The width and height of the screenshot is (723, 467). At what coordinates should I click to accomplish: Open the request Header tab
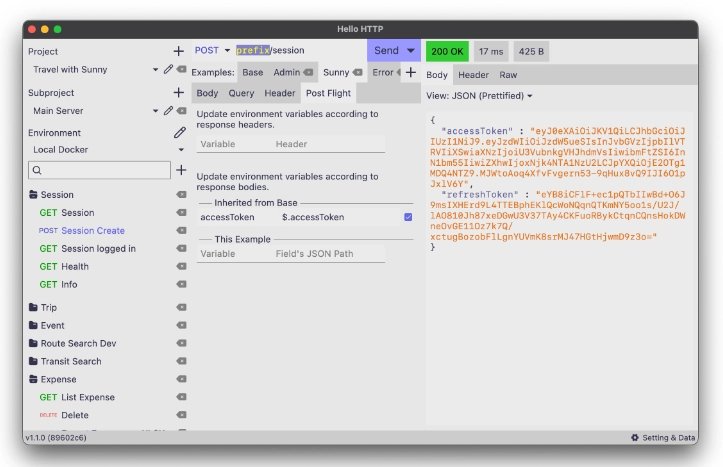pos(279,93)
